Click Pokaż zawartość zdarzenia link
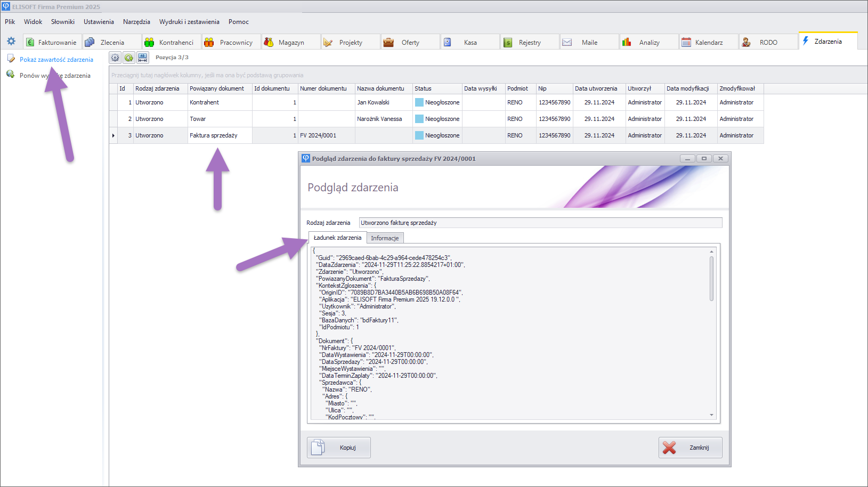The image size is (868, 487). click(56, 60)
